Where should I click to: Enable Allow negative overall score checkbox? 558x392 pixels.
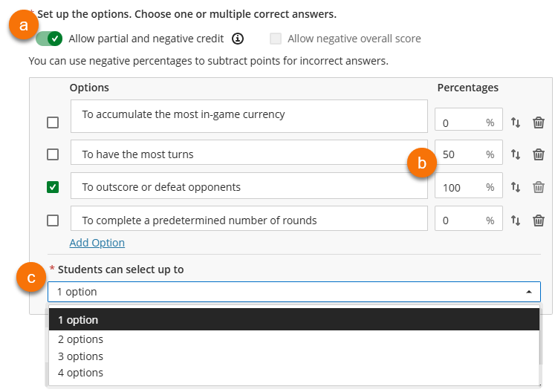click(276, 39)
